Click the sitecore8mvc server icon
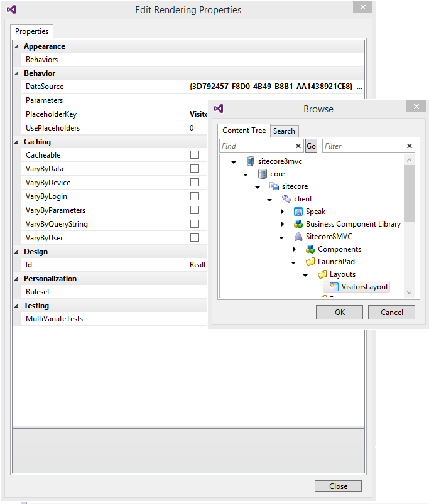This screenshot has width=429, height=504. tap(250, 161)
